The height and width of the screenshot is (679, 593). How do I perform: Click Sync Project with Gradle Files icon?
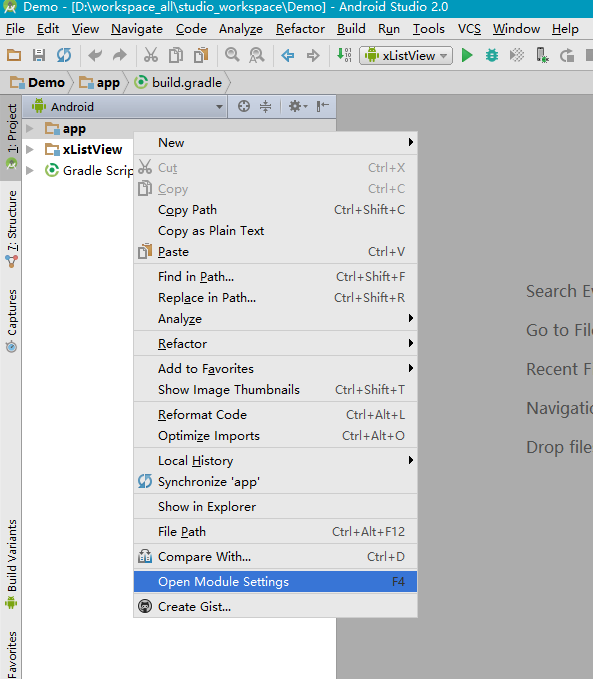pos(64,55)
